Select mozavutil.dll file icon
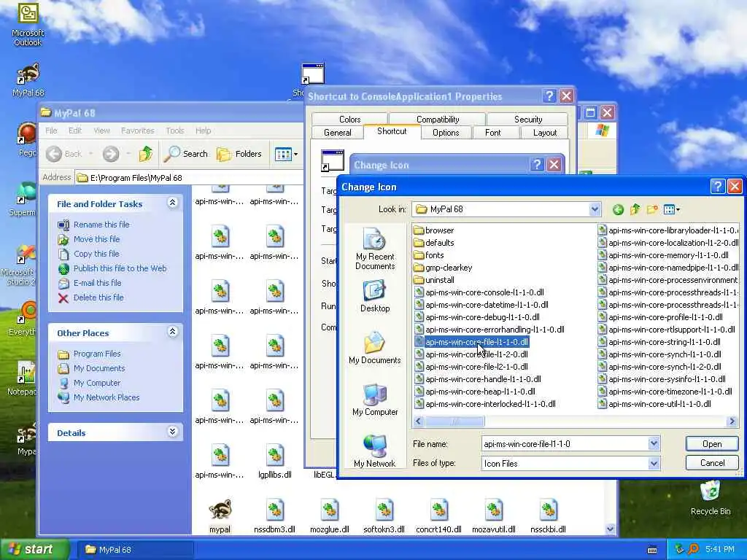This screenshot has width=747, height=560. point(494,516)
